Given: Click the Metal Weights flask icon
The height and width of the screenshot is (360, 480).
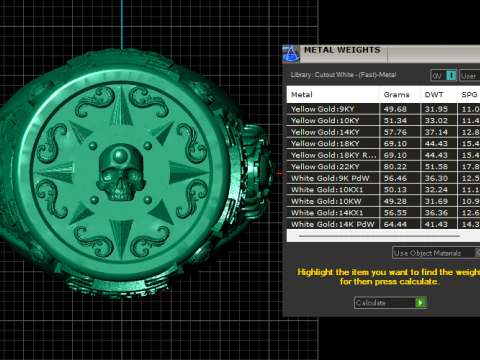Looking at the screenshot, I should (x=291, y=54).
